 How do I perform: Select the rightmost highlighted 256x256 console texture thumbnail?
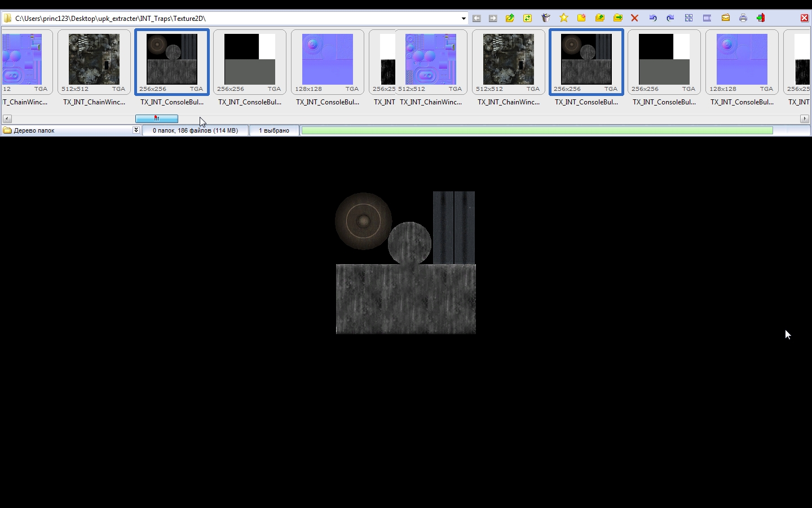coord(586,62)
